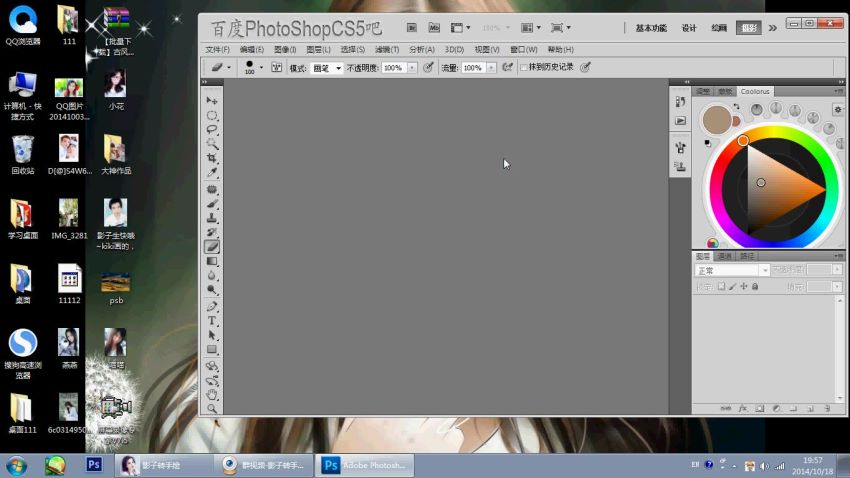Select the Gradient tool
The width and height of the screenshot is (850, 478).
pyautogui.click(x=212, y=261)
